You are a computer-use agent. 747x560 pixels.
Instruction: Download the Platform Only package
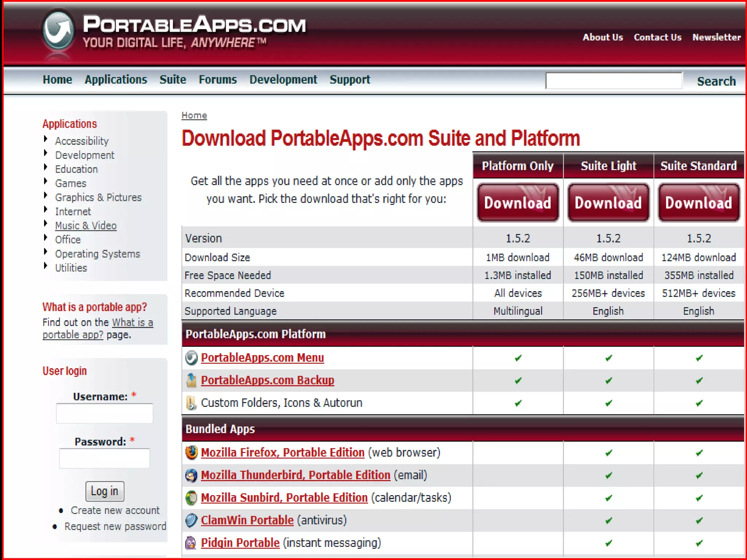point(518,203)
